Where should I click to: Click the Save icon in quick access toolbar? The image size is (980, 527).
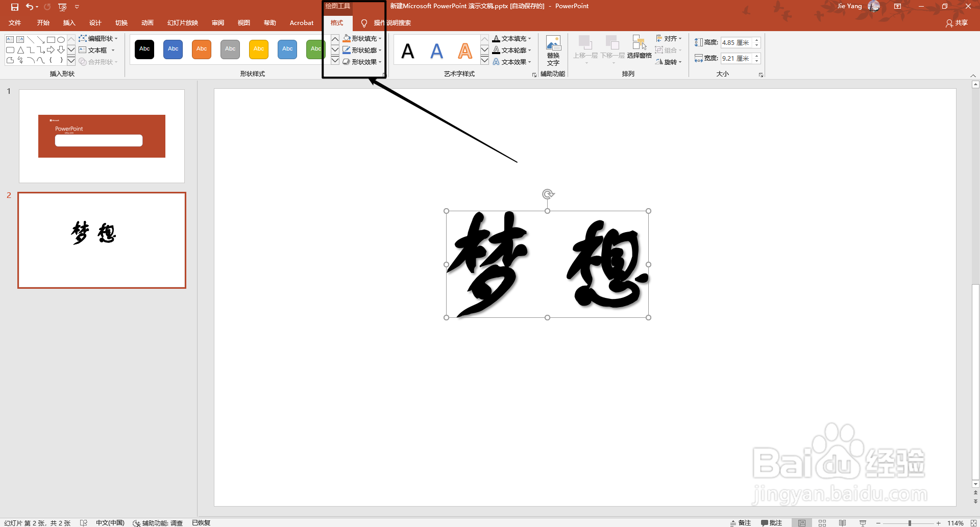[x=14, y=7]
